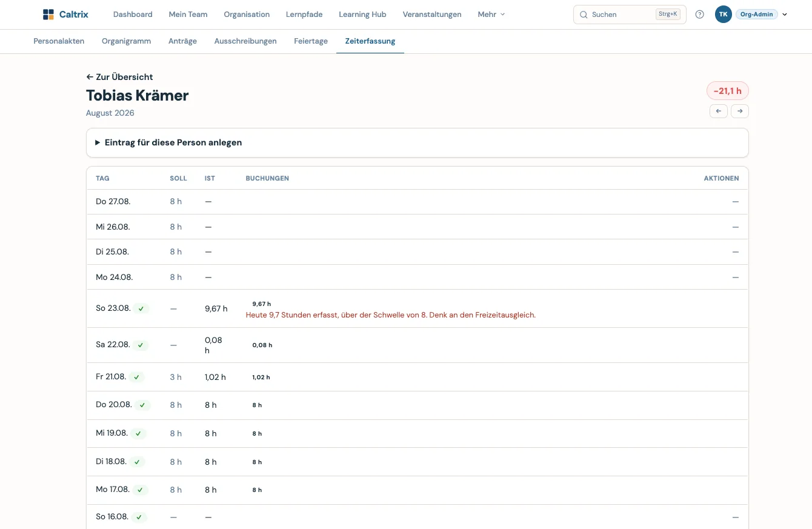Click the Soll 8 h value for Do 27.08.
Image resolution: width=812 pixels, height=529 pixels.
[176, 202]
